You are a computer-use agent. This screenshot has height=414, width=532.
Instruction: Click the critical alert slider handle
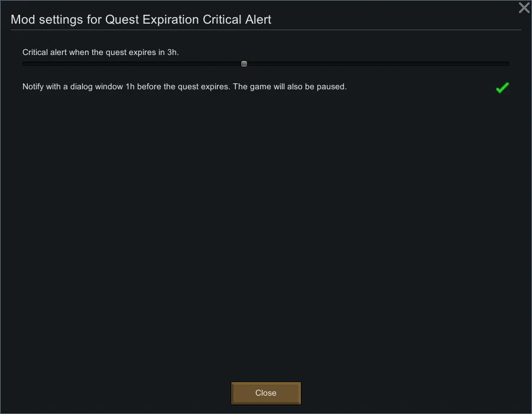tap(244, 64)
